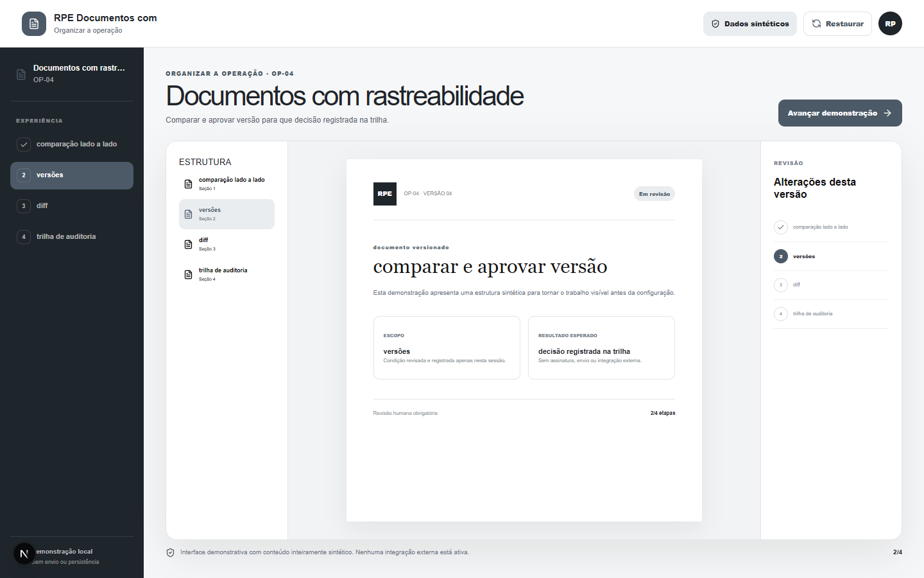Viewport: 924px width, 578px height.
Task: Click the shield icon in Dados sintéticos
Action: [x=715, y=24]
